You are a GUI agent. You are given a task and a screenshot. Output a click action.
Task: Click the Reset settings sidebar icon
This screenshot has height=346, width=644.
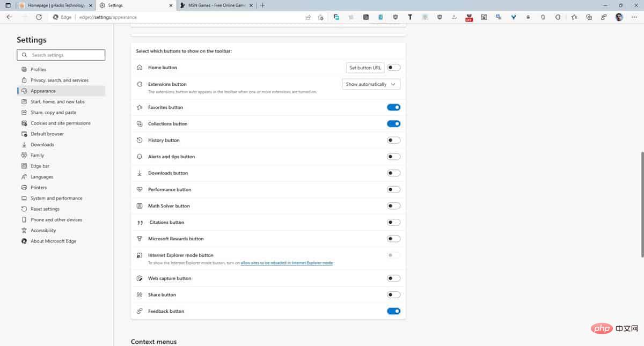(x=24, y=209)
